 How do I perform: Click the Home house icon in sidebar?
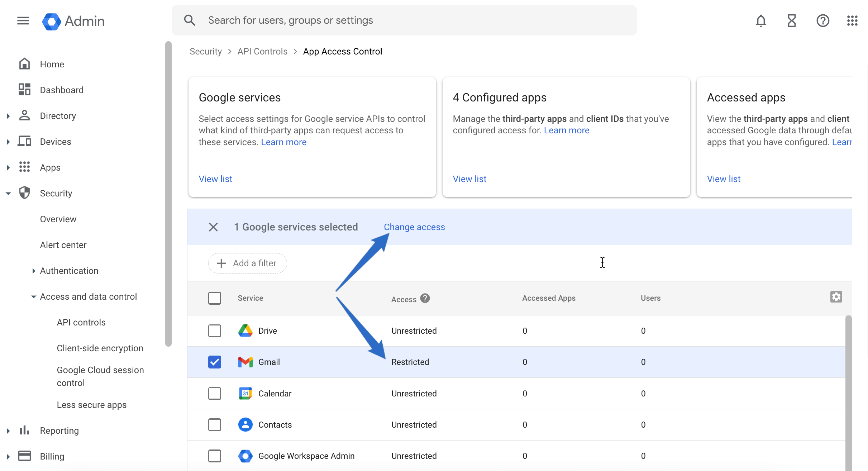click(24, 64)
